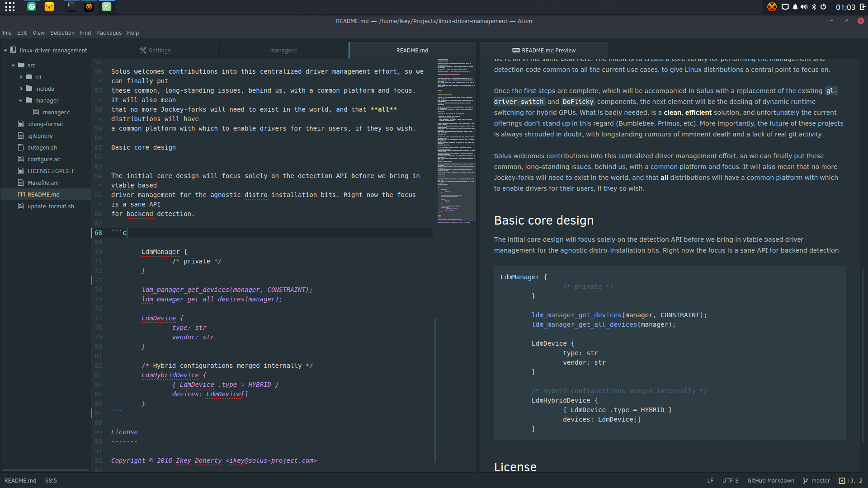Select README.md in the tree view
Viewport: 868px width, 488px height.
[43, 195]
